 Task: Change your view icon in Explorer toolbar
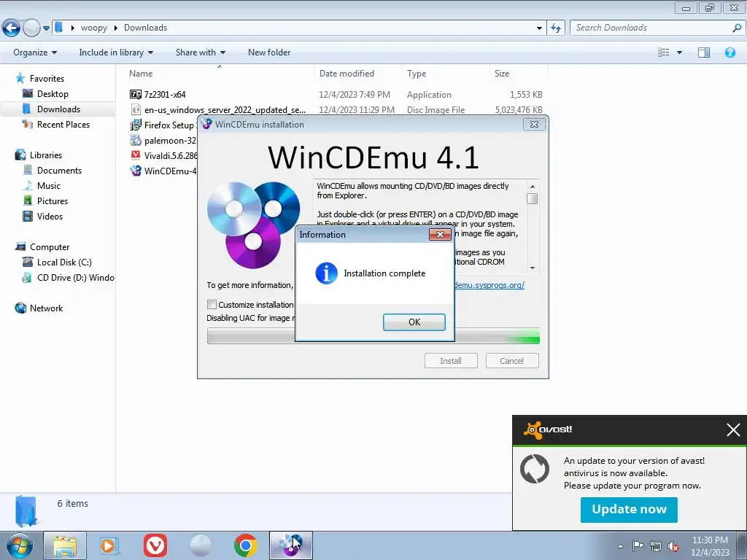pyautogui.click(x=663, y=52)
